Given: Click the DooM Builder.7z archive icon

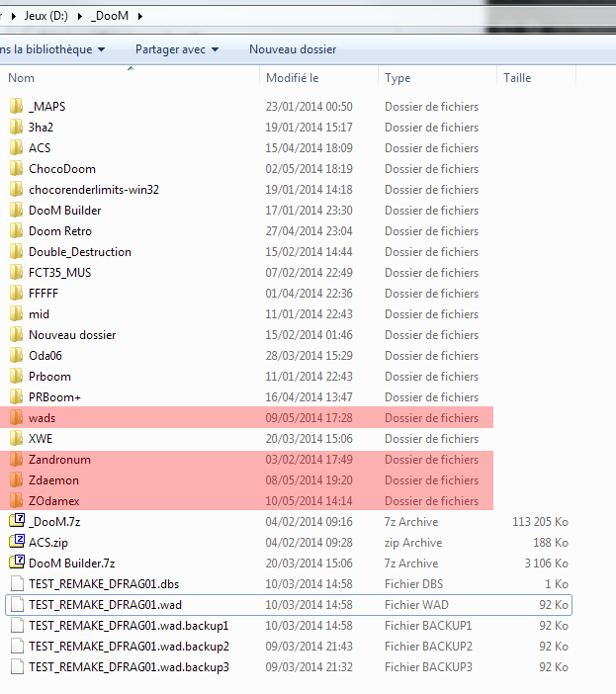Looking at the screenshot, I should 17,562.
